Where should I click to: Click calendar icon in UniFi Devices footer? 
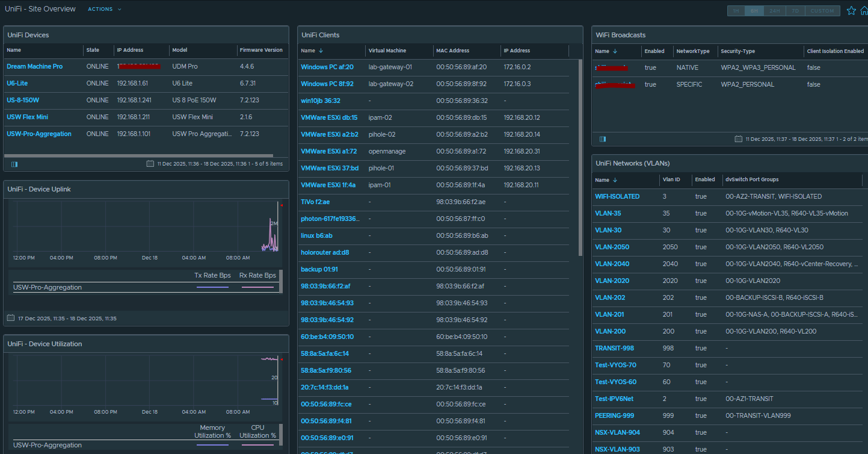point(150,164)
